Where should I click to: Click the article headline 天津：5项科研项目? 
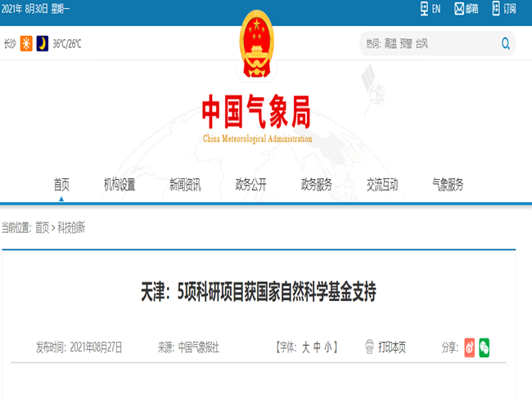click(x=259, y=292)
